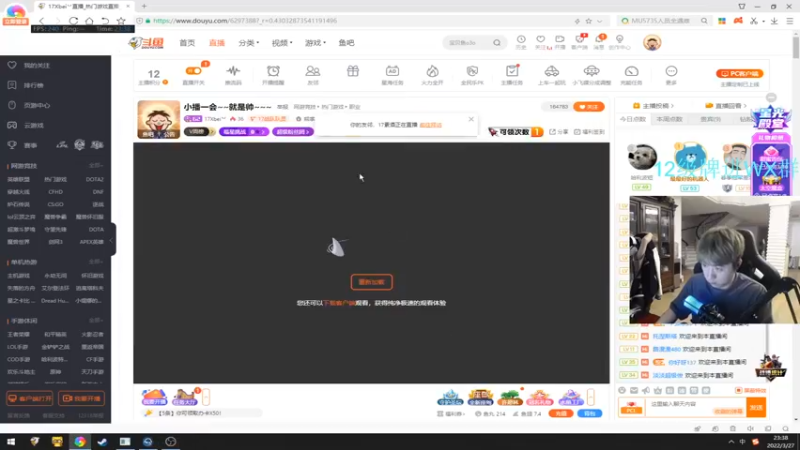This screenshot has width=800, height=450.
Task: Select DOTA2 in game categories
Action: [94, 180]
